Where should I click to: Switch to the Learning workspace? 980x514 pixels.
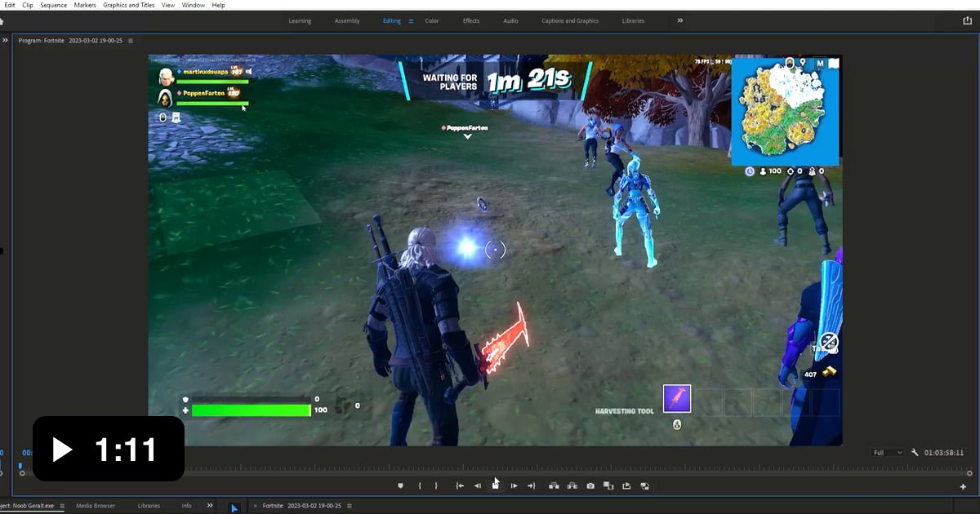pos(300,20)
